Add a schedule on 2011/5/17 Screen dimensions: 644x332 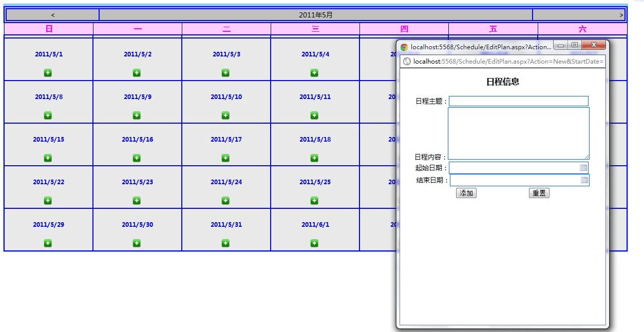pyautogui.click(x=226, y=158)
